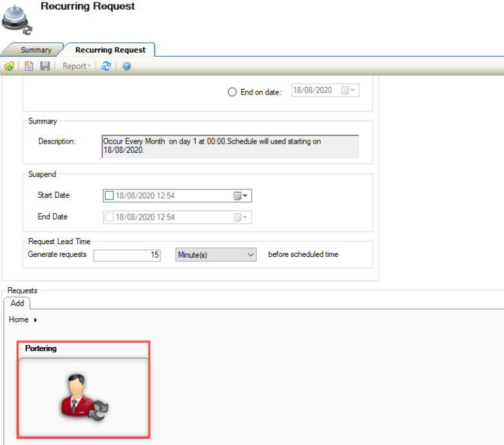Image resolution: width=504 pixels, height=445 pixels.
Task: Open help via the blue question mark icon
Action: click(127, 66)
